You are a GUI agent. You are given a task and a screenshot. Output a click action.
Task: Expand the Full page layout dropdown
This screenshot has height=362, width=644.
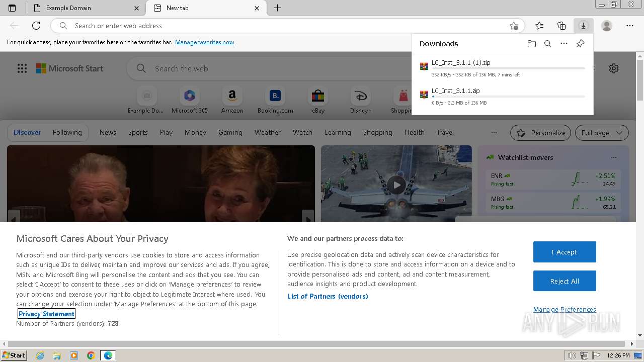coord(602,133)
